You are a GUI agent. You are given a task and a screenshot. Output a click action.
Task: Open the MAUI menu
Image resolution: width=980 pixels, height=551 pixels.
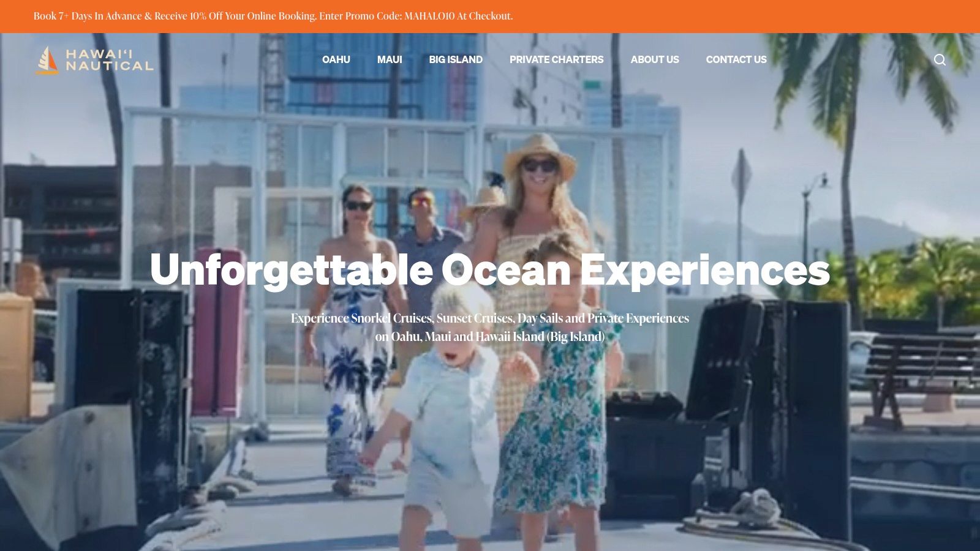point(390,59)
